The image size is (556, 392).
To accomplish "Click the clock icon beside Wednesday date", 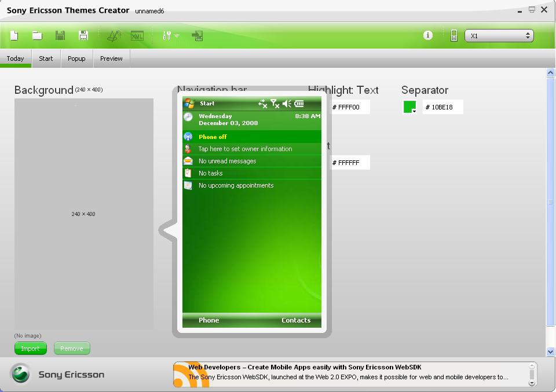I will click(x=188, y=118).
